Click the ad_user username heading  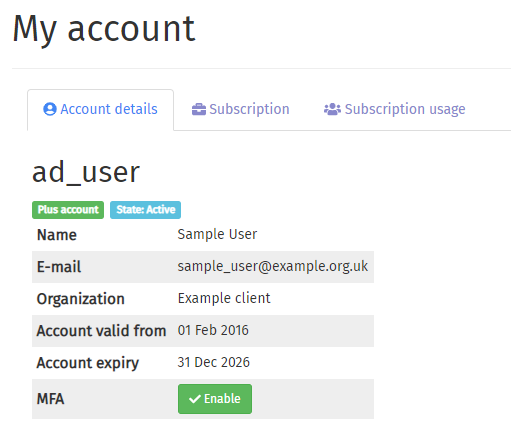coord(86,172)
